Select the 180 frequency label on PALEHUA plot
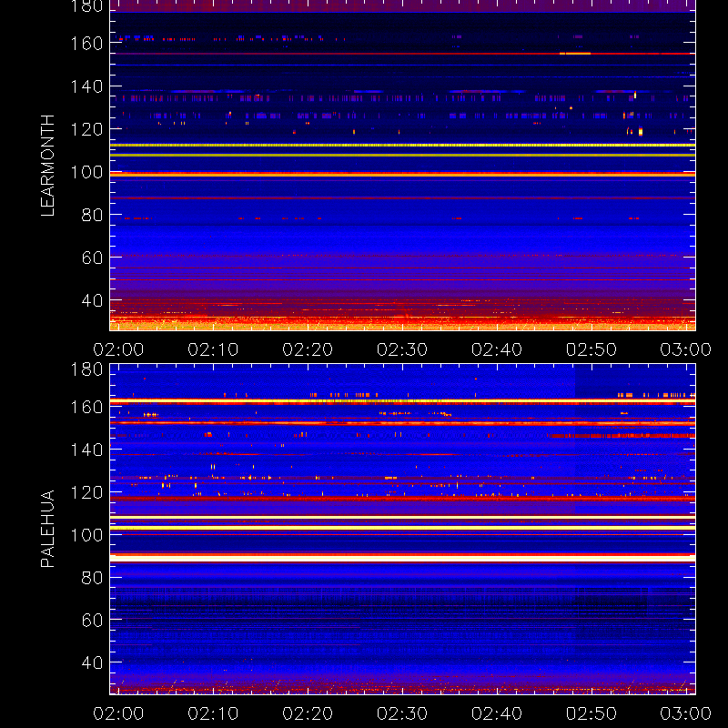Image resolution: width=728 pixels, height=728 pixels. coord(86,369)
